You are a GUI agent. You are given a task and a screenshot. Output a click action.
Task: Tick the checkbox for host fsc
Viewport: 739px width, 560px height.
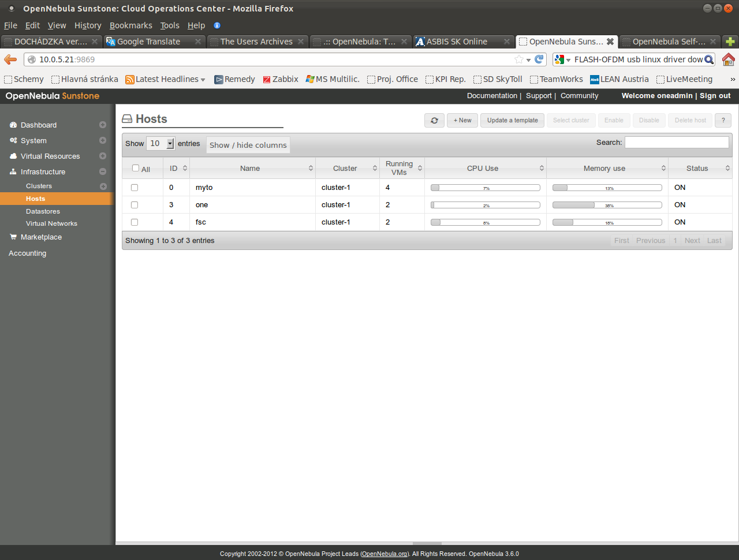[x=135, y=222]
